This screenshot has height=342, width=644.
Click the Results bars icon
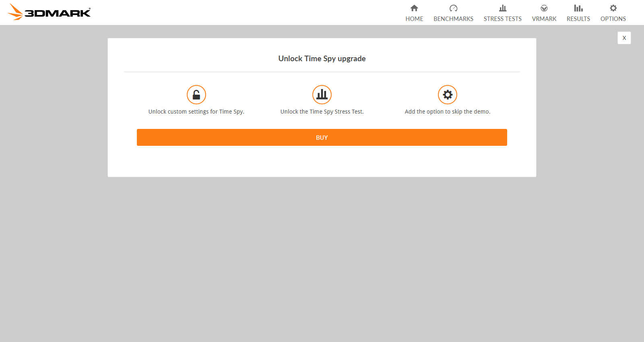pos(578,8)
